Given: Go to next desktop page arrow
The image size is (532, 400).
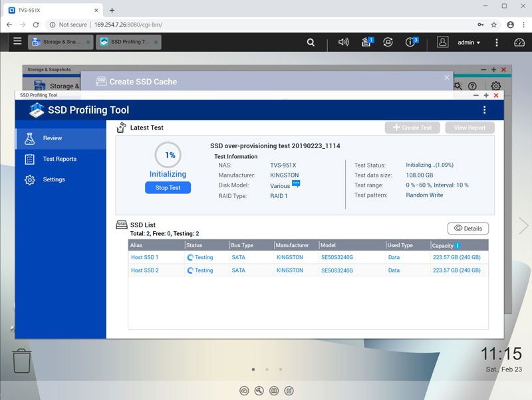Looking at the screenshot, I should 523,226.
